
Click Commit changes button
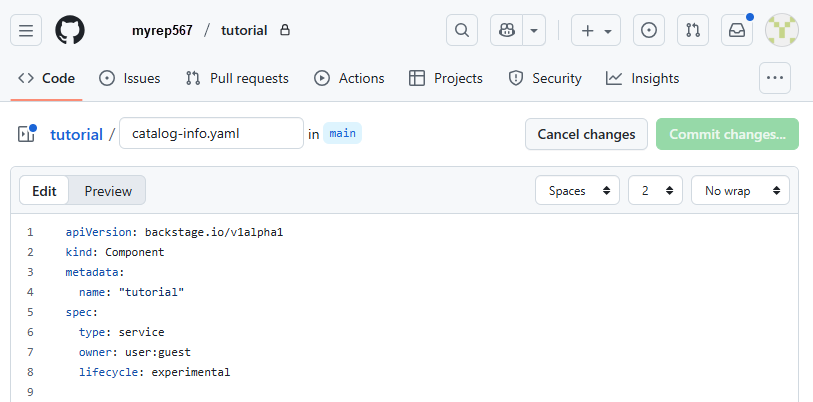727,134
